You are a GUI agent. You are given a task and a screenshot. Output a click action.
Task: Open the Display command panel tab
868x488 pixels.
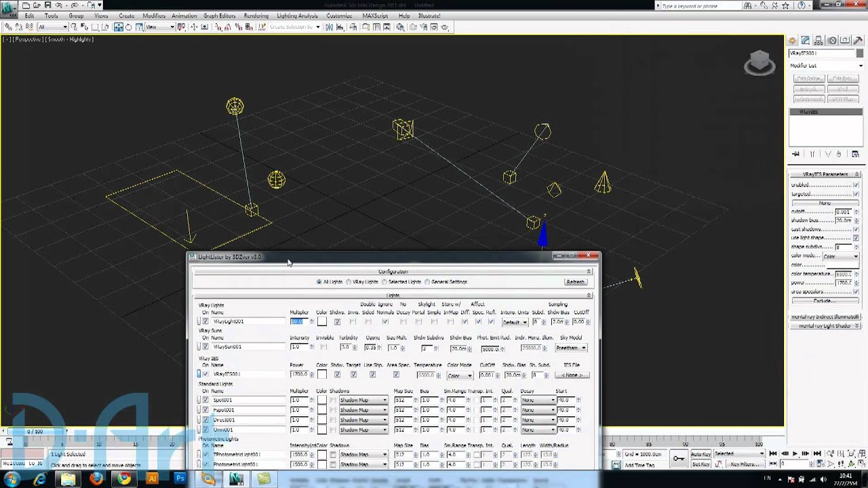coord(845,41)
